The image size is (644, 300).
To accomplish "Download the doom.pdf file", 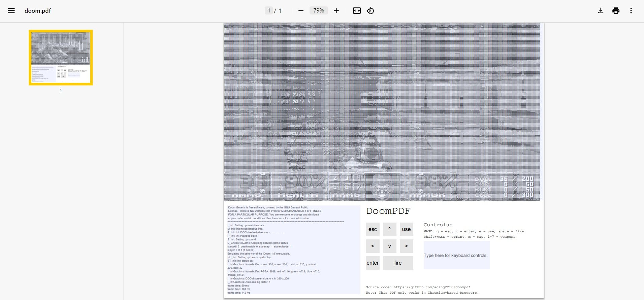I will click(601, 11).
